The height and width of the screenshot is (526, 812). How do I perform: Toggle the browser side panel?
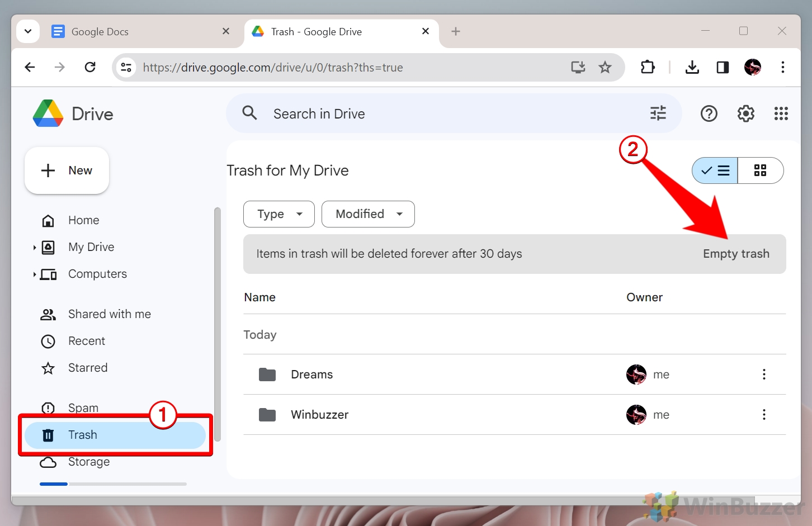click(723, 68)
